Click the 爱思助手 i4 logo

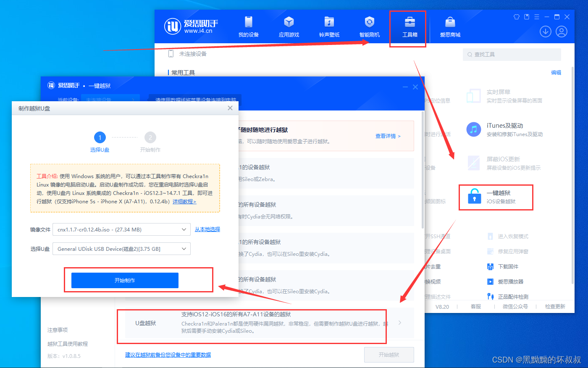coord(191,26)
